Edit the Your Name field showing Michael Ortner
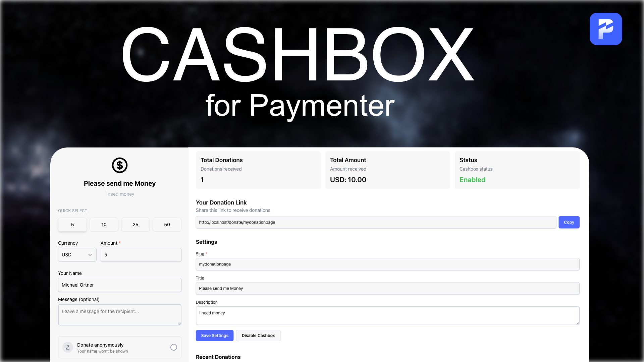Screen dimensions: 644x362 pos(119,285)
